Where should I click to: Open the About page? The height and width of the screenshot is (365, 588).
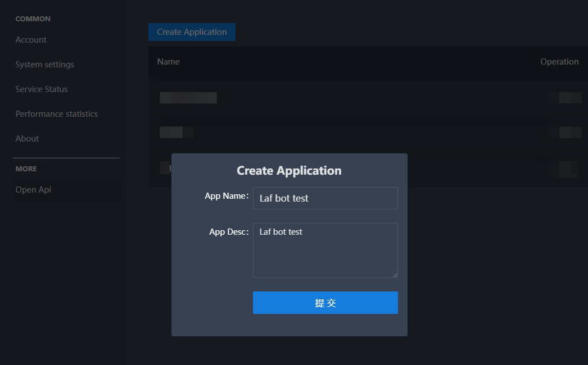point(27,139)
